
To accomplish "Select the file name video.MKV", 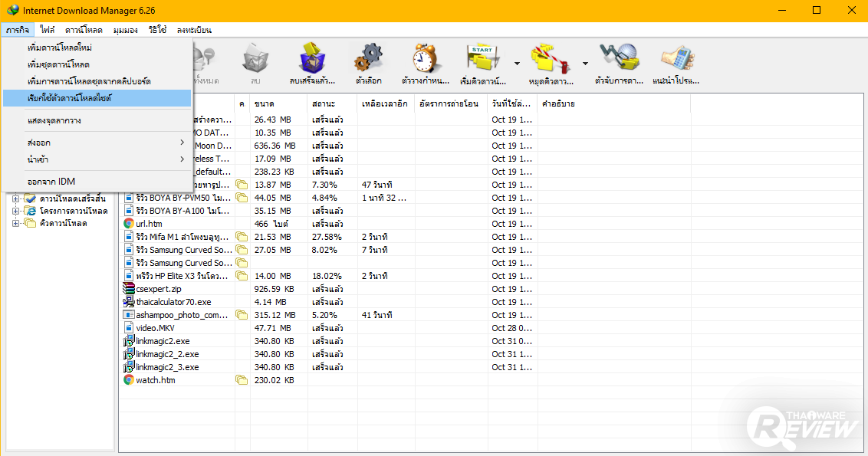I will [155, 328].
